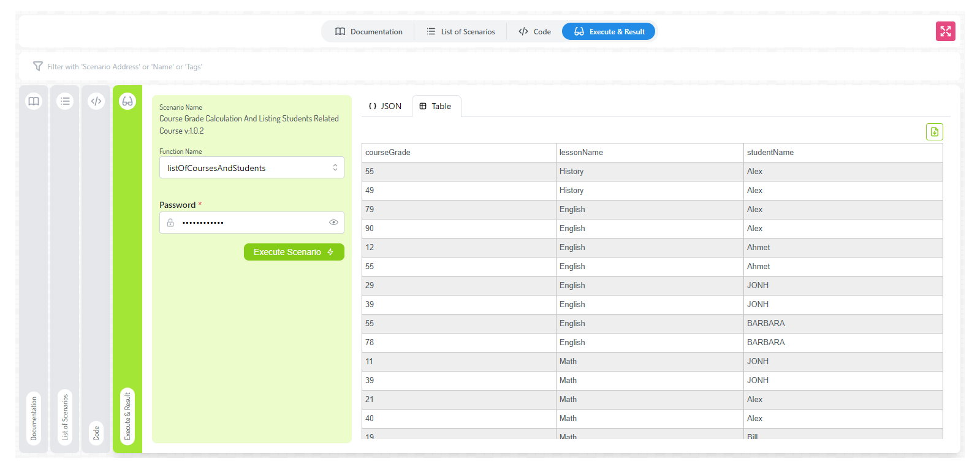Select the Execute & Result glasses icon
Image resolution: width=980 pixels, height=469 pixels.
coord(127,101)
